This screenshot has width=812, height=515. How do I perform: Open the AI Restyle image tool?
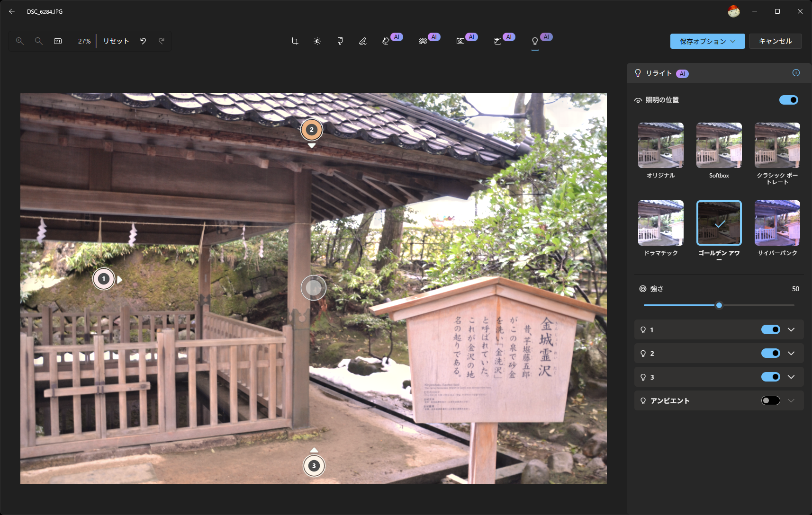(x=460, y=41)
